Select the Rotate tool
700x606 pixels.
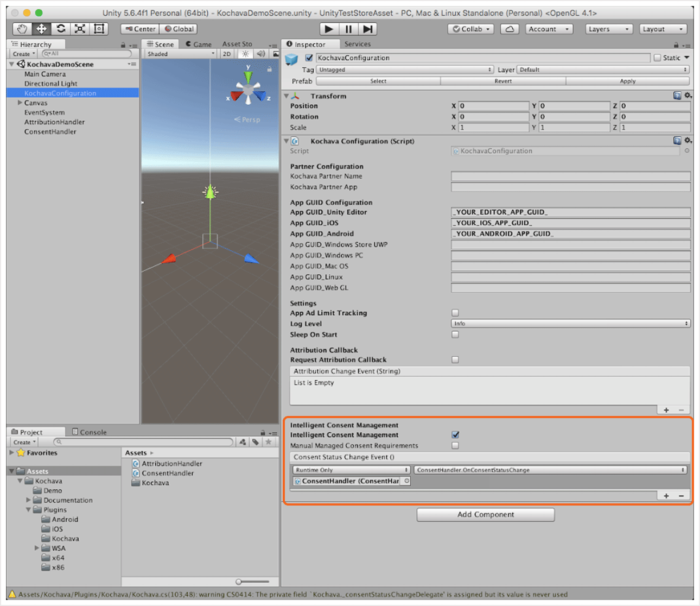[61, 29]
